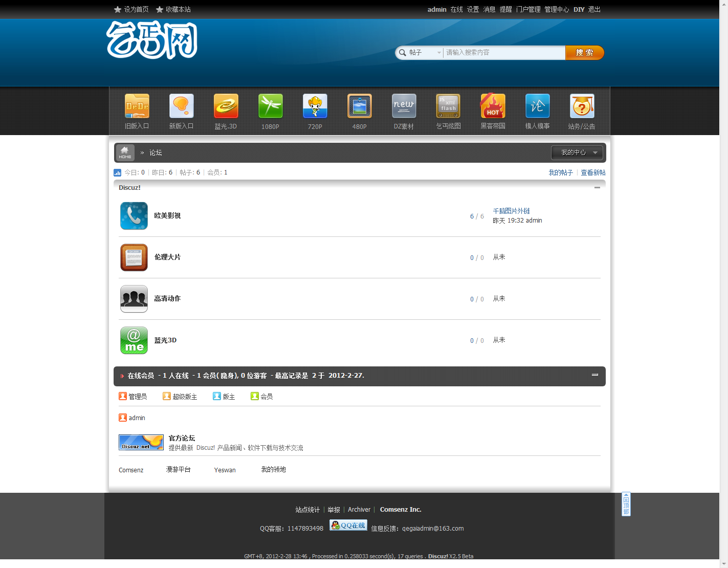Collapse the 在线会员 online members section
Image resolution: width=728 pixels, height=568 pixels.
595,375
